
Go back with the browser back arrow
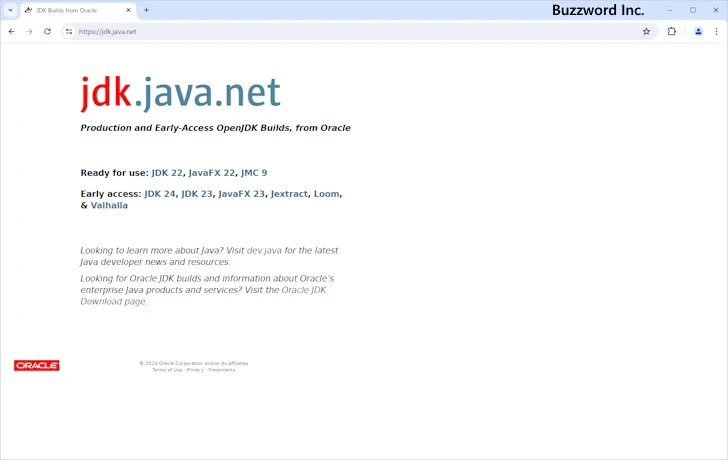click(12, 32)
